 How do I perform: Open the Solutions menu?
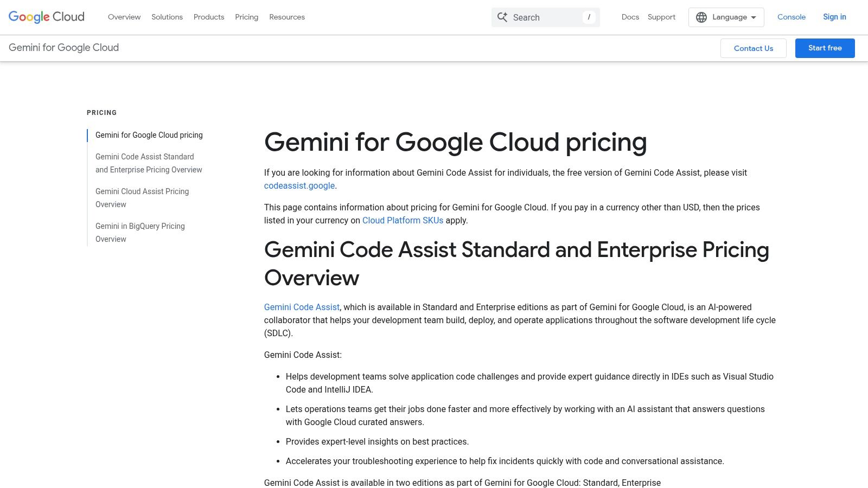167,17
